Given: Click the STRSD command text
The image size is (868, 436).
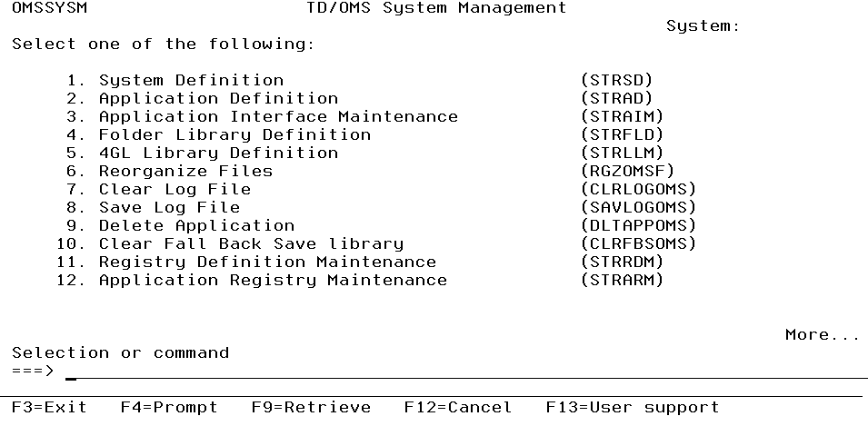Looking at the screenshot, I should 616,80.
